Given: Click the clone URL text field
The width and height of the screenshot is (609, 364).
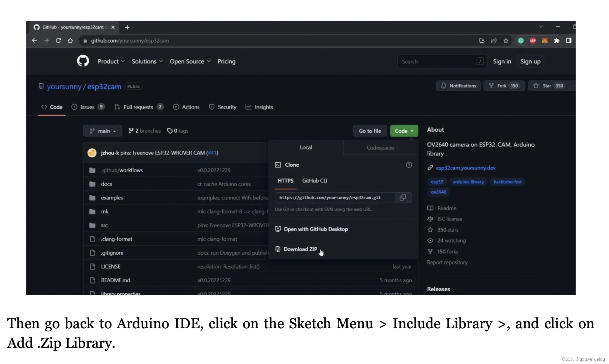Looking at the screenshot, I should 335,197.
